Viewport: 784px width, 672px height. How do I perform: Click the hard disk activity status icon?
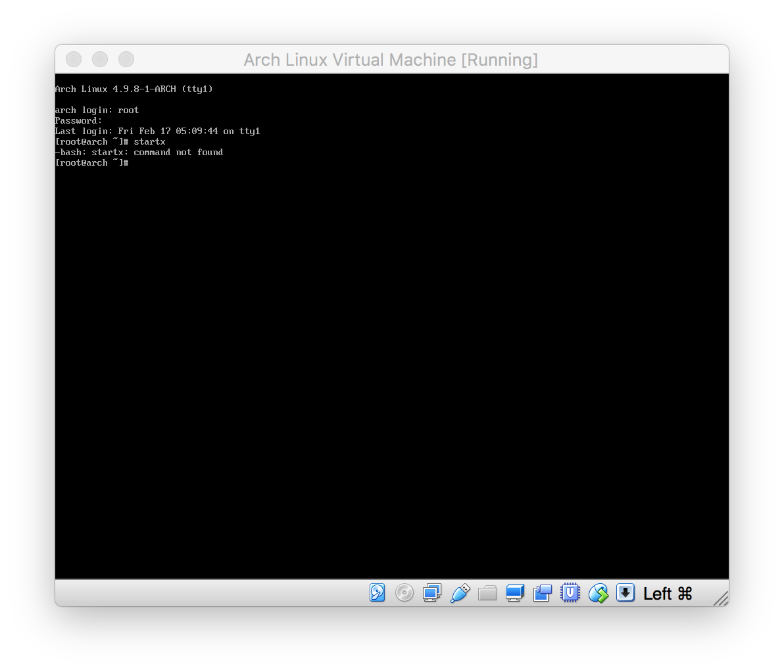tap(378, 593)
